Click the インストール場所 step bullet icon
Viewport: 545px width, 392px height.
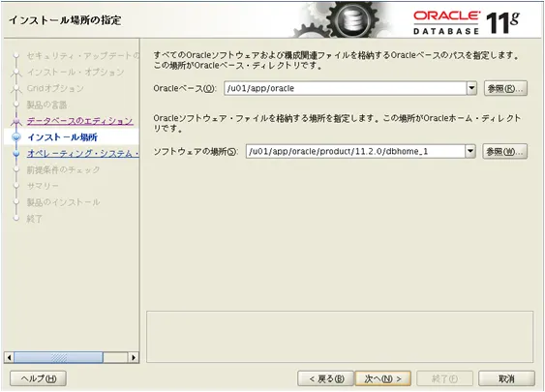(x=16, y=137)
